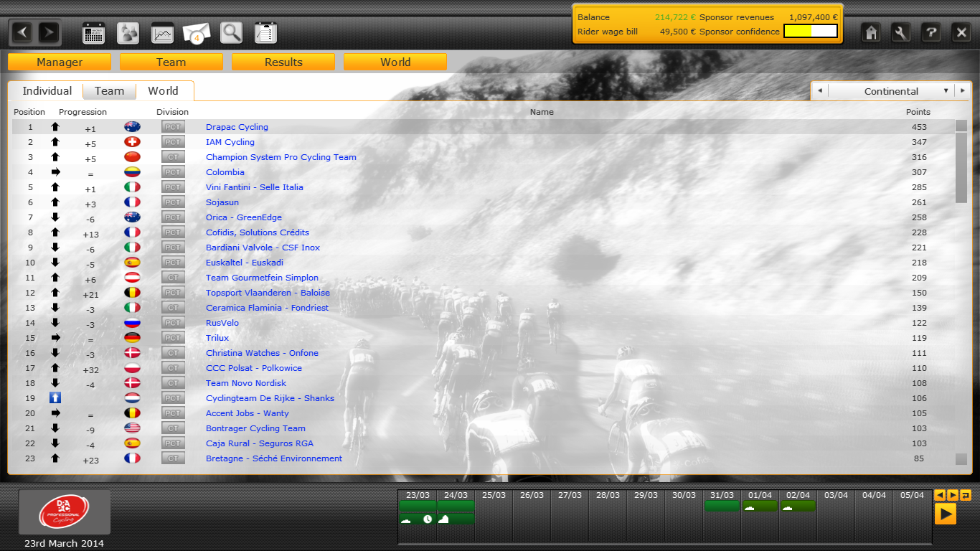Open the mailbox with 4 messages
The image size is (980, 551).
pos(197,33)
